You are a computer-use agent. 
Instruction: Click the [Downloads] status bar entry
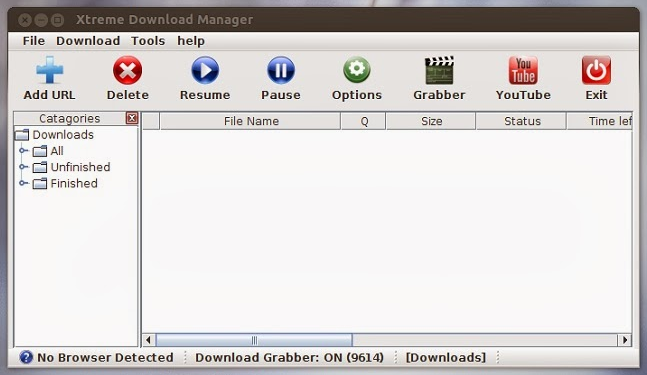tap(446, 357)
